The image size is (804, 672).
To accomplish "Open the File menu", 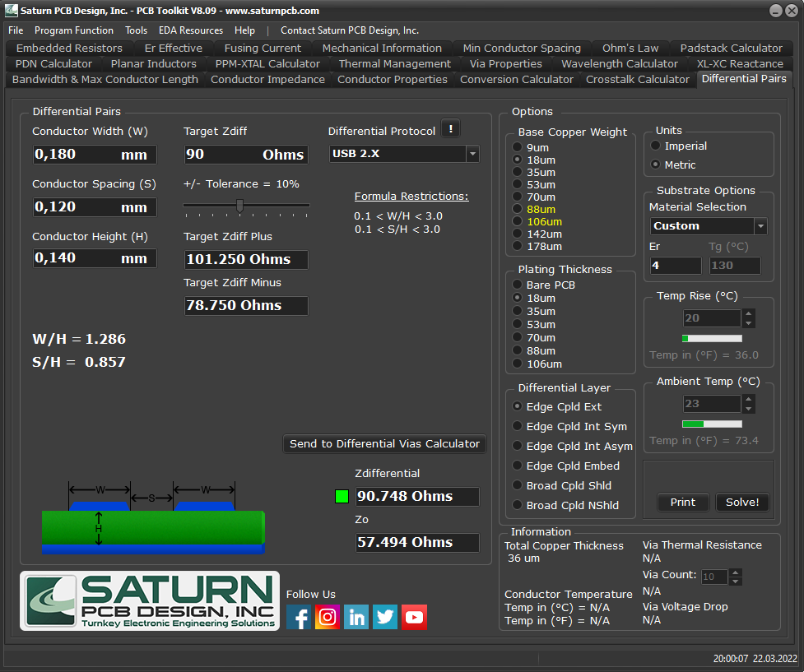I will click(16, 30).
